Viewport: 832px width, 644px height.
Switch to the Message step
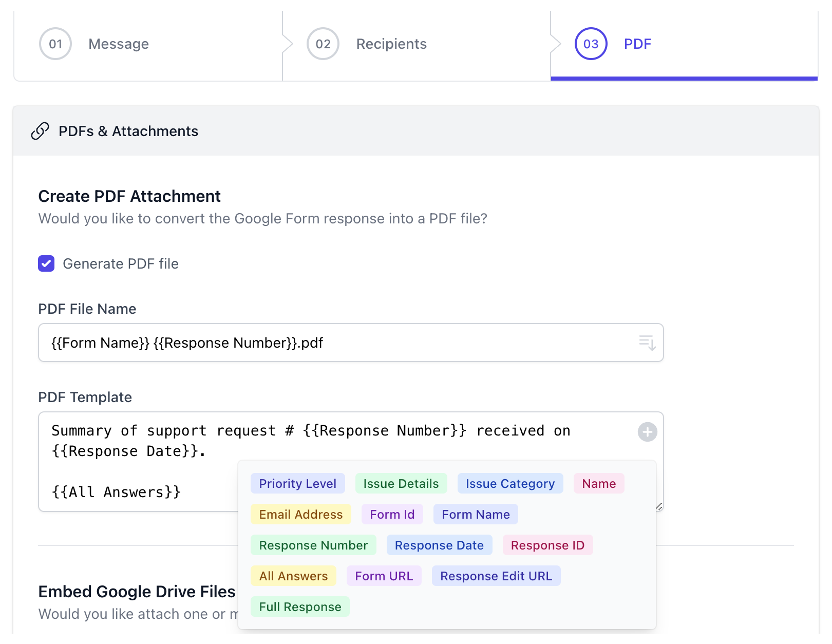(x=118, y=44)
